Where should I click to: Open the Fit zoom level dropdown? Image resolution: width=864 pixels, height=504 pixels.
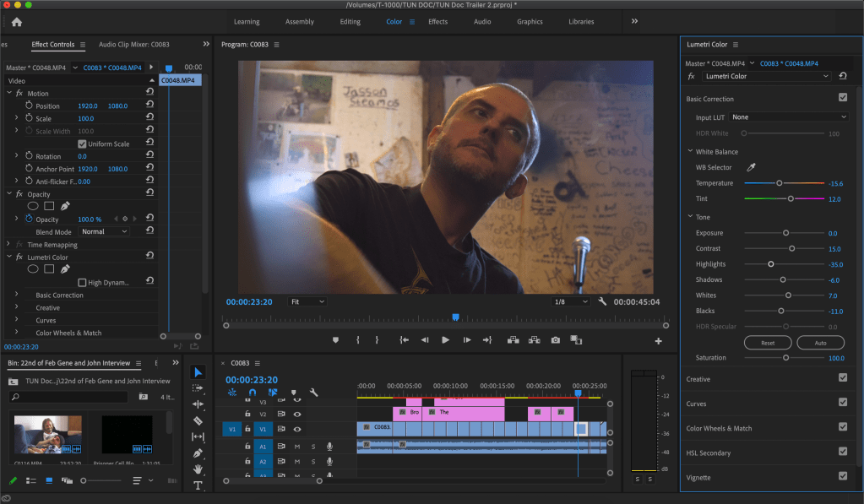point(307,301)
